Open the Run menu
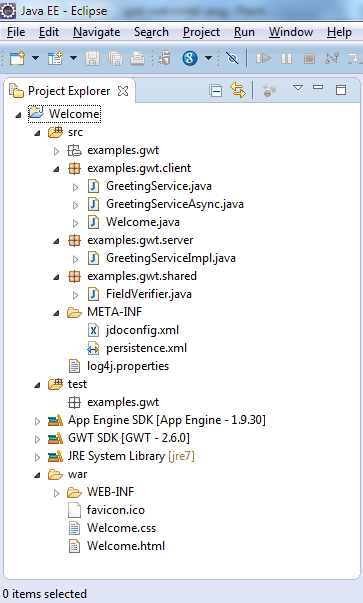This screenshot has width=363, height=603. [x=244, y=32]
